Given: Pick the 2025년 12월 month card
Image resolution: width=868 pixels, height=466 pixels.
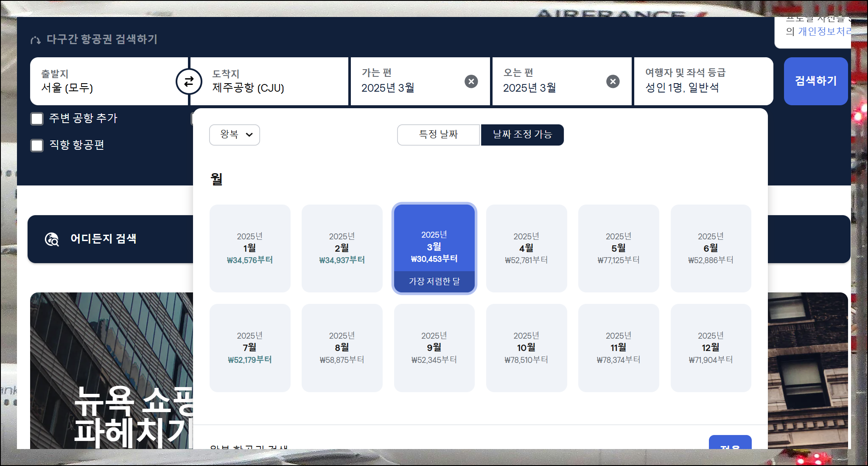Looking at the screenshot, I should click(711, 348).
